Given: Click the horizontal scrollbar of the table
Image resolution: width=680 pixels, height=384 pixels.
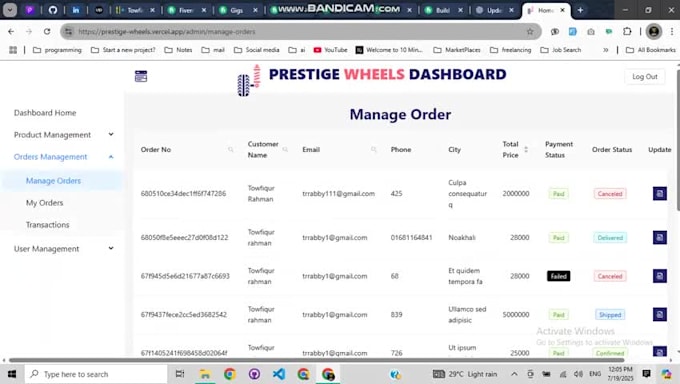Looking at the screenshot, I should click(317, 360).
